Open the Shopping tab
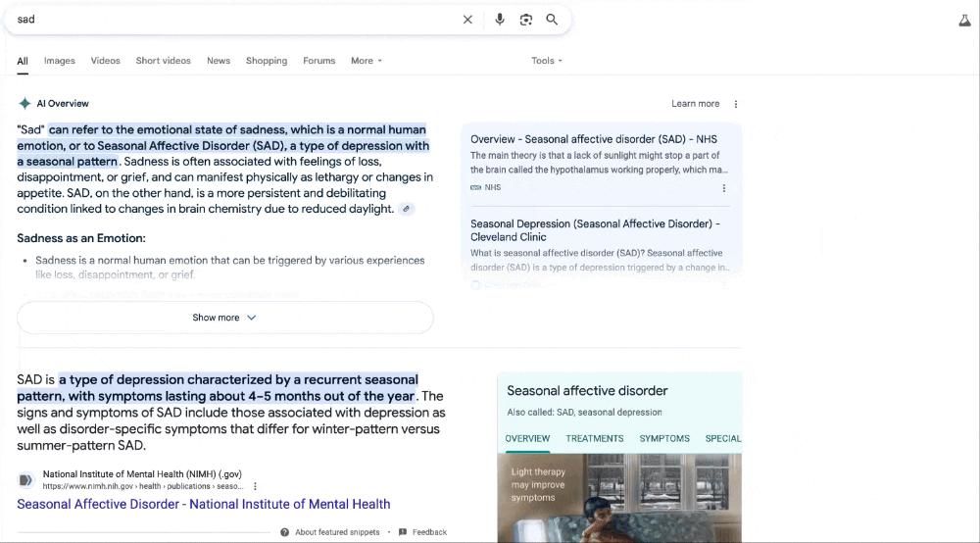980x543 pixels. (267, 61)
